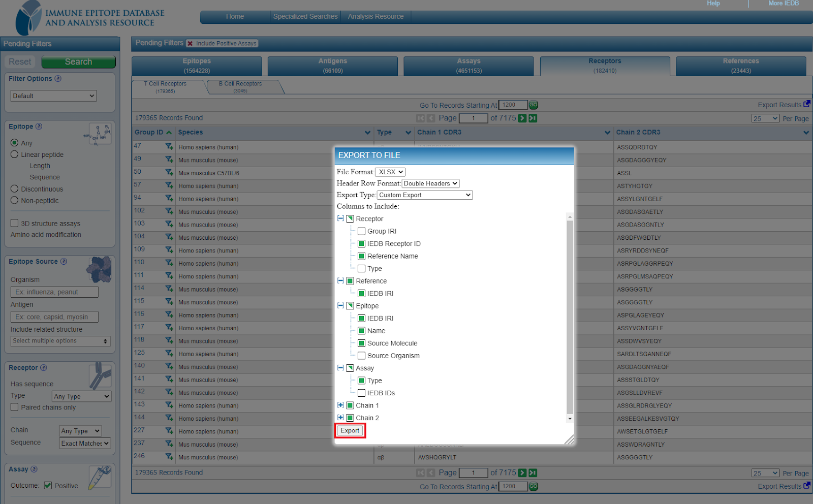The width and height of the screenshot is (813, 504).
Task: Open the Header Row Format dropdown
Action: click(x=430, y=183)
